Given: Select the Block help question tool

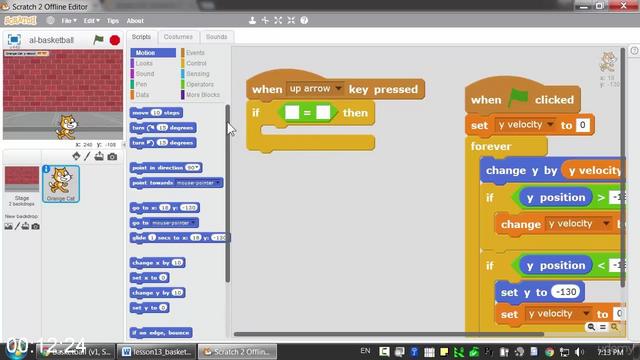Looking at the screenshot, I should tap(304, 20).
